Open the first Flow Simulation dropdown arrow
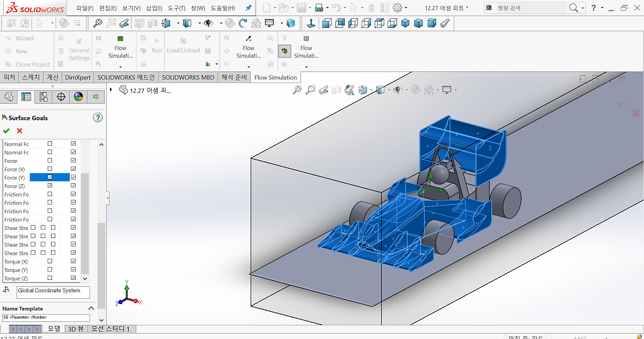The width and height of the screenshot is (644, 339). (x=121, y=67)
